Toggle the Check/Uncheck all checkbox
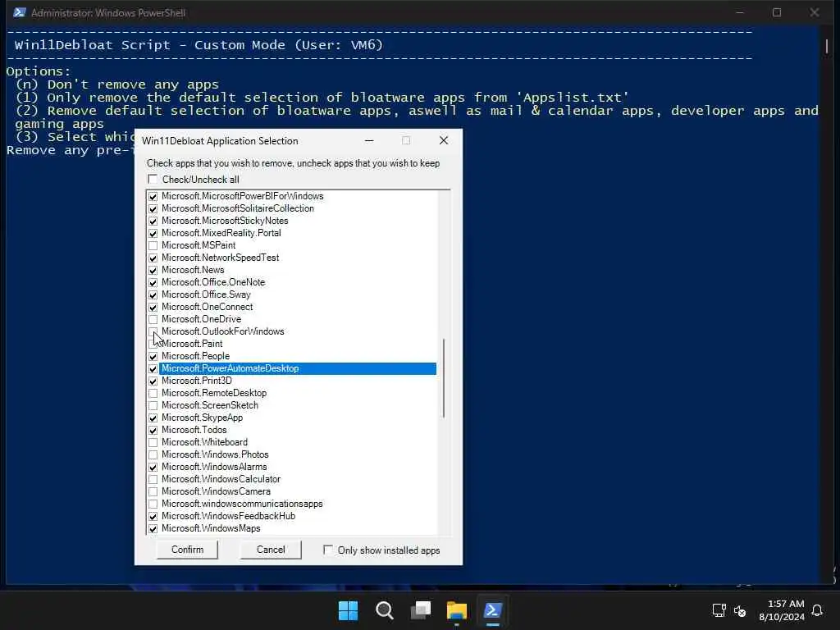840x630 pixels. [153, 179]
